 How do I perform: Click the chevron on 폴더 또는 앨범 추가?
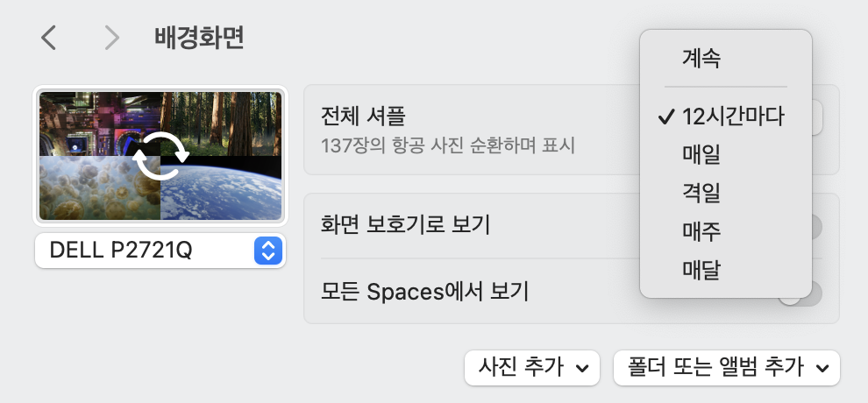(x=822, y=369)
